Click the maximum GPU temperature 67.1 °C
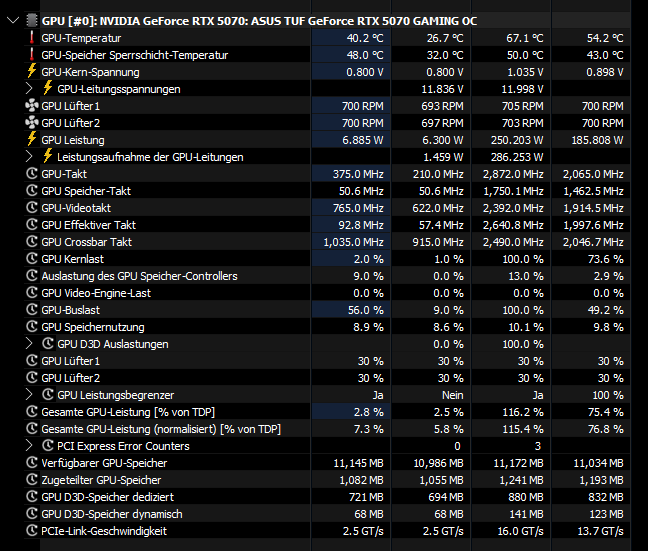This screenshot has height=551, width=648. pyautogui.click(x=525, y=38)
